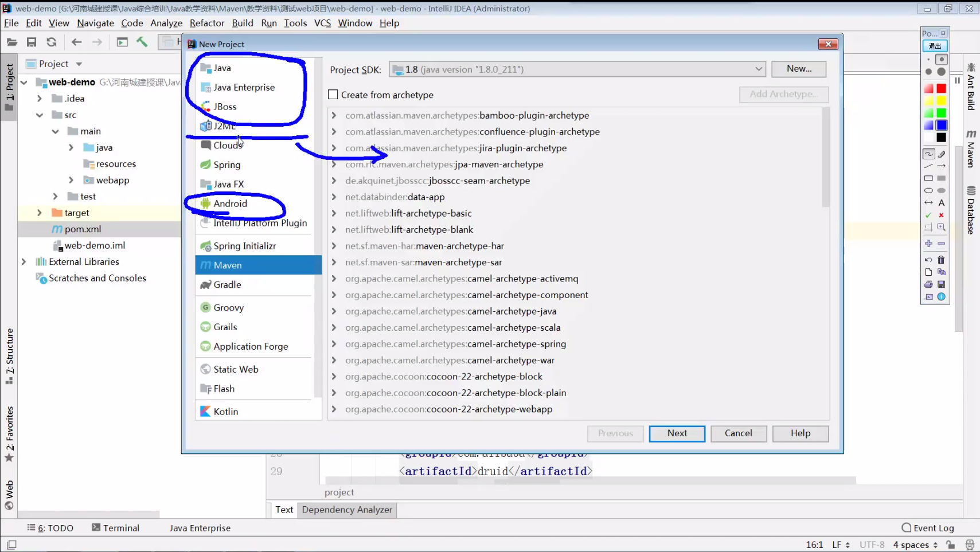Expand the .idea folder node
Image resolution: width=980 pixels, height=552 pixels.
click(40, 98)
